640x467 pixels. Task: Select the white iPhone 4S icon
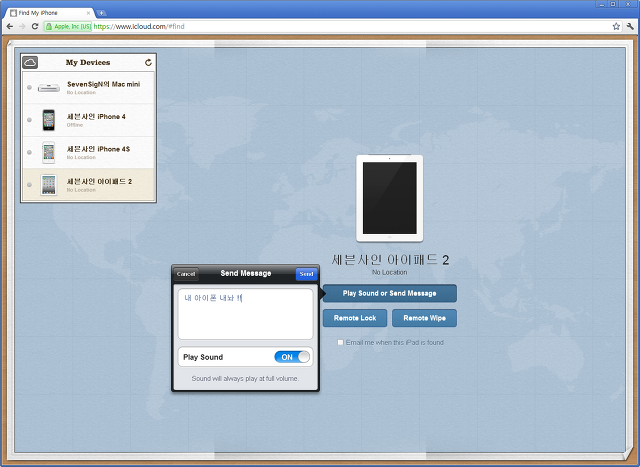[49, 152]
